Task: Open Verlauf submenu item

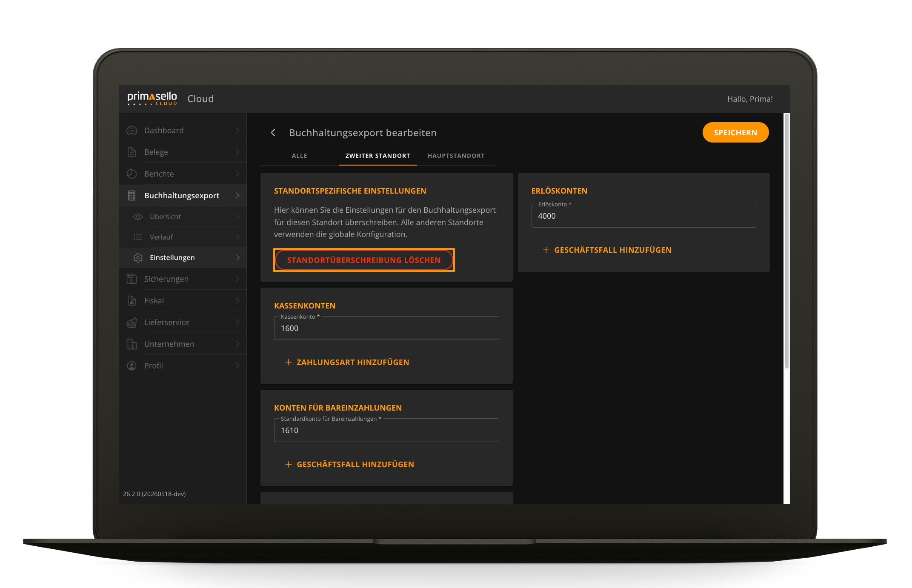Action: [x=183, y=237]
